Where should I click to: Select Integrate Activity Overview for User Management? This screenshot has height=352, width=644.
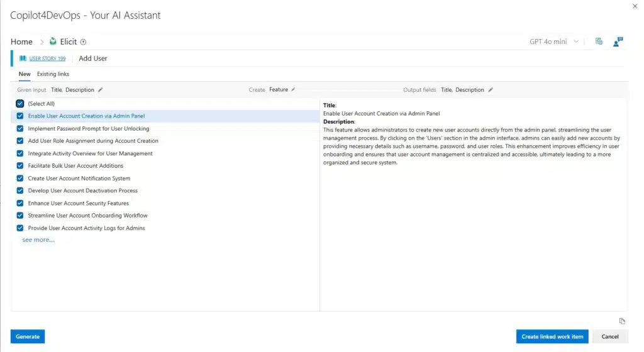(x=90, y=153)
